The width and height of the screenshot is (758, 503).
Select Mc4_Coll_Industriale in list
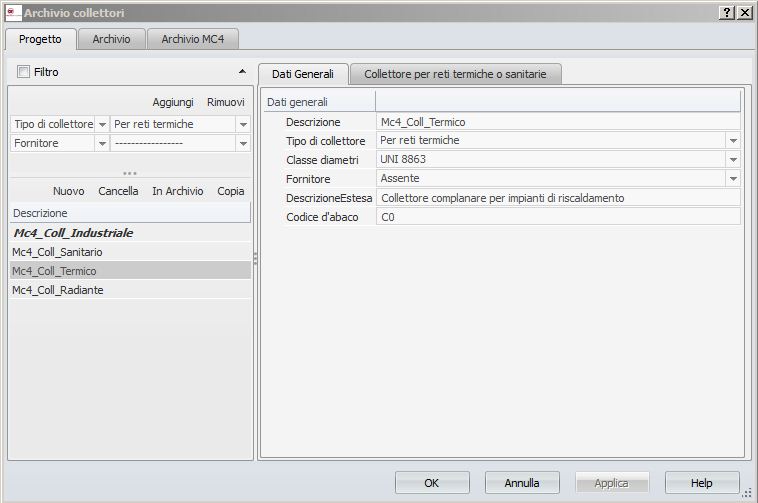73,233
